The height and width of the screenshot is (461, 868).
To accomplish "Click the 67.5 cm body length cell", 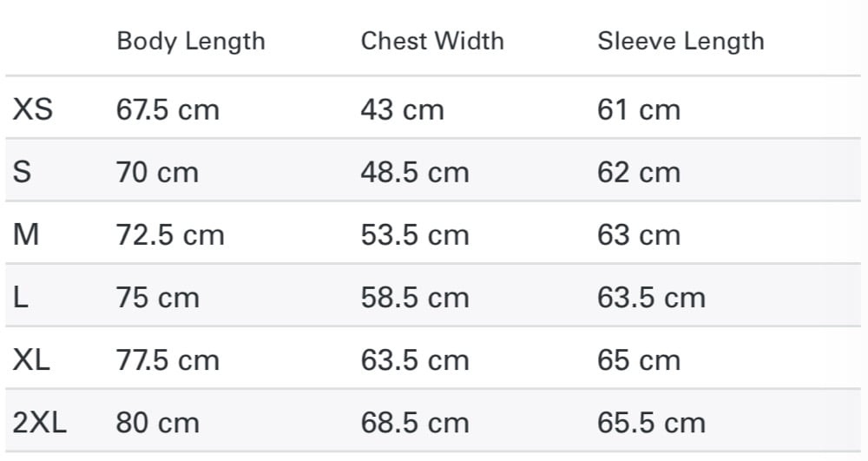I will [168, 109].
